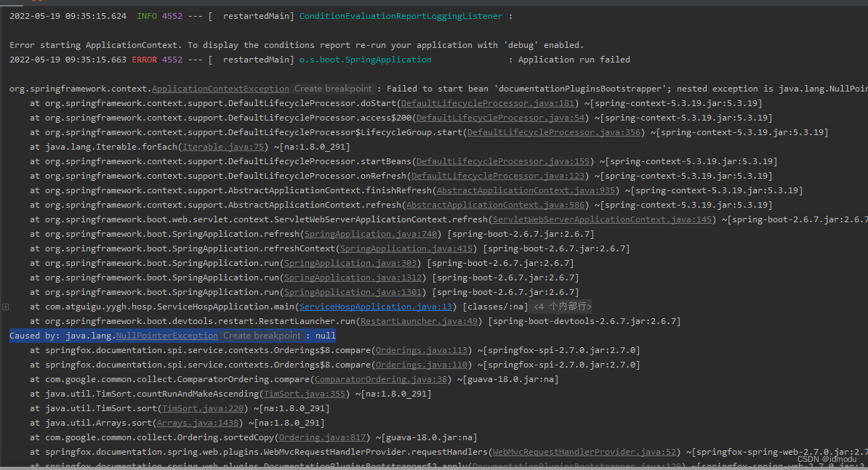This screenshot has width=868, height=470.
Task: Open DefaultLifecycleProcessor.java:181 link
Action: tap(487, 103)
